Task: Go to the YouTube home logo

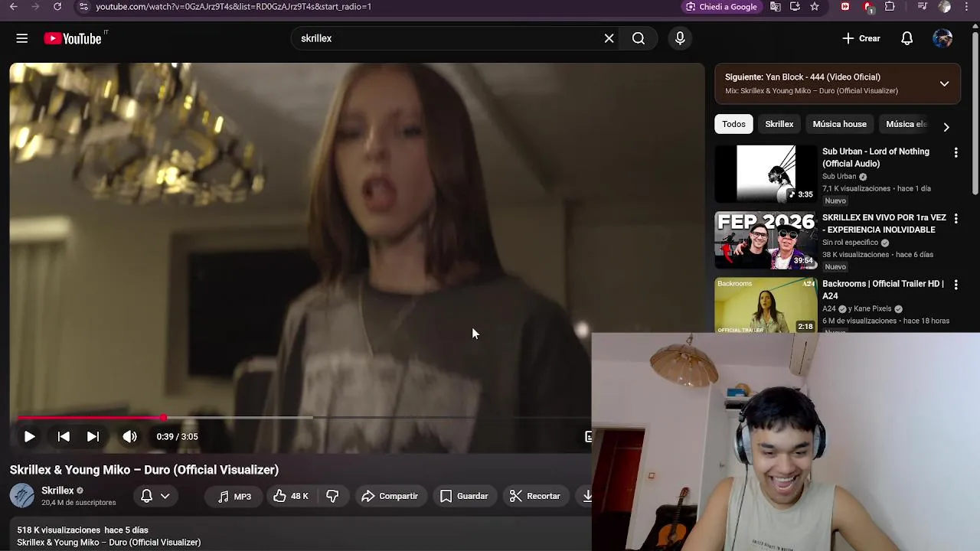Action: [73, 38]
